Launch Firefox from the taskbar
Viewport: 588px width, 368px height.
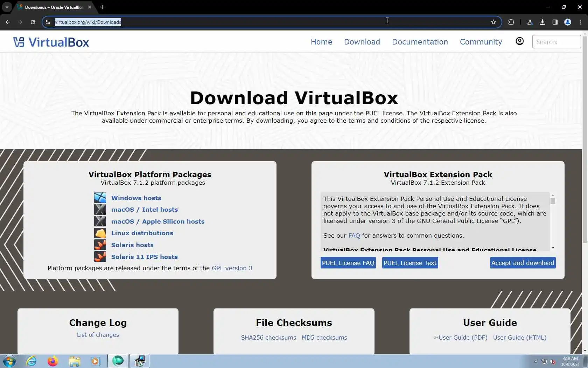tap(52, 361)
